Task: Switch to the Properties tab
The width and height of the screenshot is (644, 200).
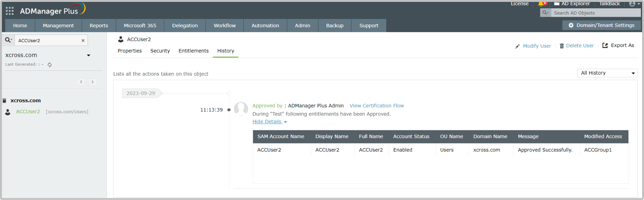Action: (130, 51)
